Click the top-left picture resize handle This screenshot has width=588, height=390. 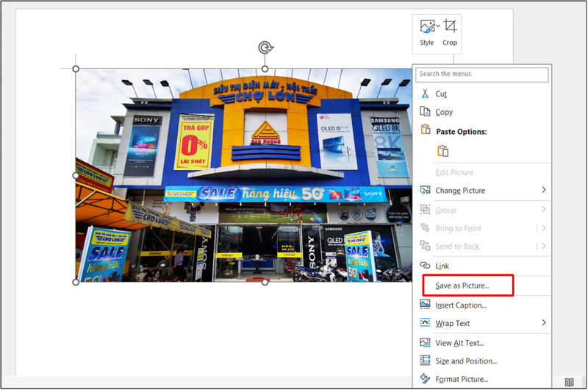[76, 68]
